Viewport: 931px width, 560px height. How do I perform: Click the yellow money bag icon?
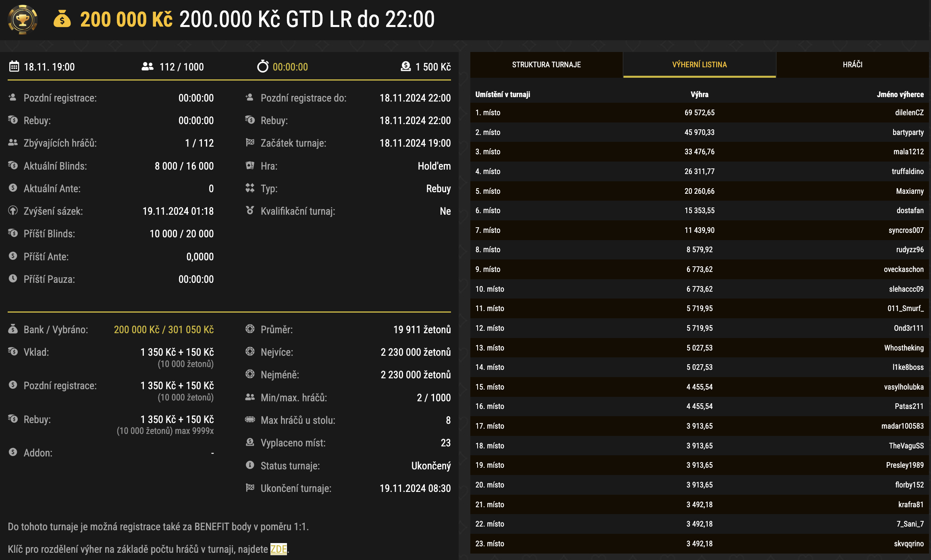click(62, 19)
